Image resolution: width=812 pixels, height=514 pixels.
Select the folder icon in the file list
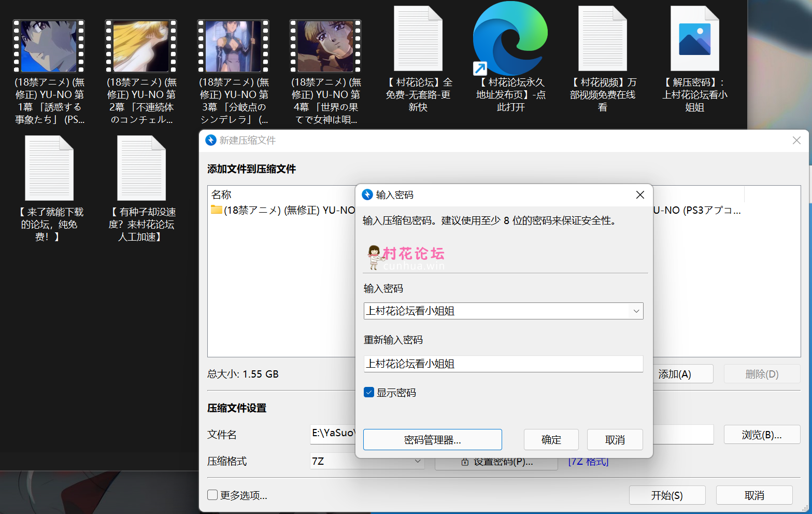(217, 210)
